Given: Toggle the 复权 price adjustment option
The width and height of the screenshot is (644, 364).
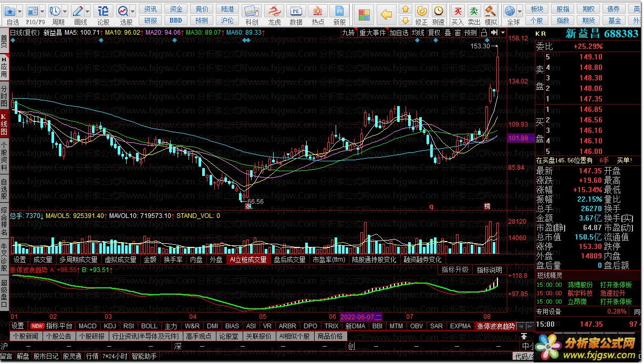Looking at the screenshot, I should (x=434, y=33).
